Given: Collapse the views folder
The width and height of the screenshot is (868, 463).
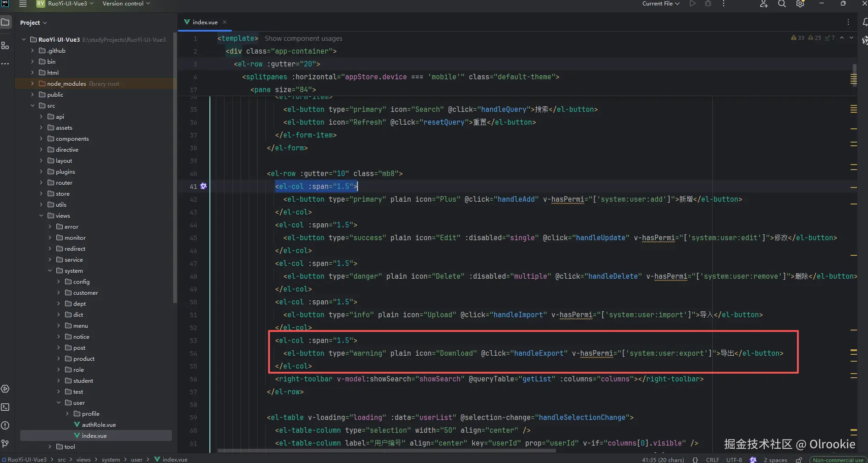Looking at the screenshot, I should 41,215.
